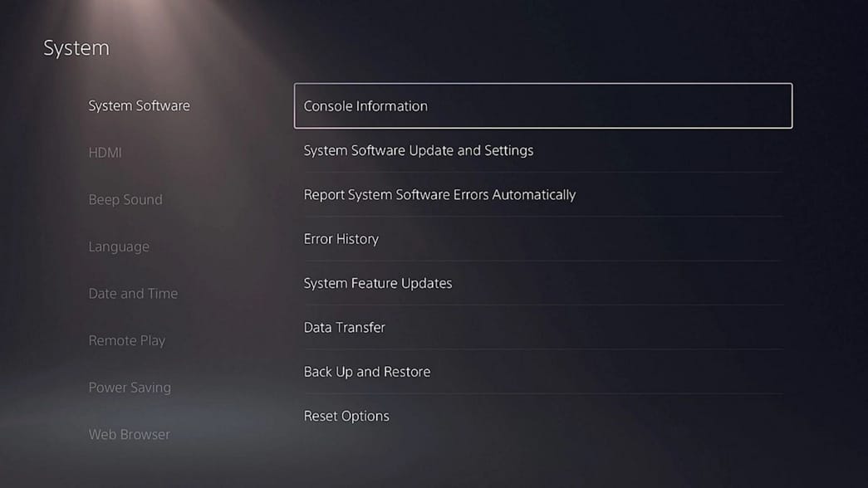Select System Software in the sidebar
The width and height of the screenshot is (868, 488).
139,105
